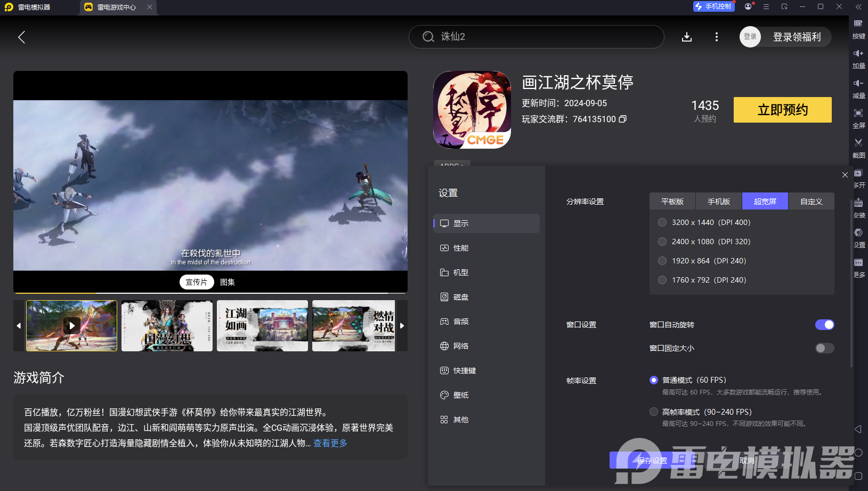
Task: Focus the search field showing 诛仙2
Action: pos(537,37)
